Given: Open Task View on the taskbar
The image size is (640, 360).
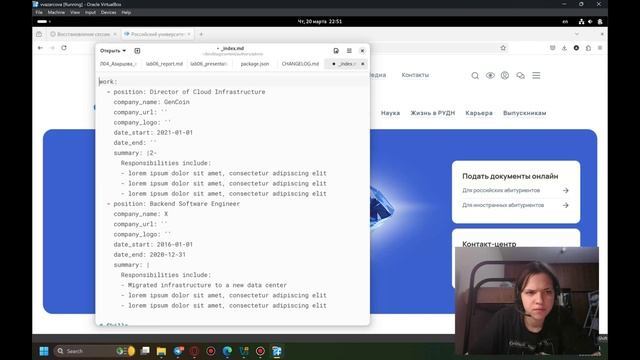Looking at the screenshot, I should [145, 351].
